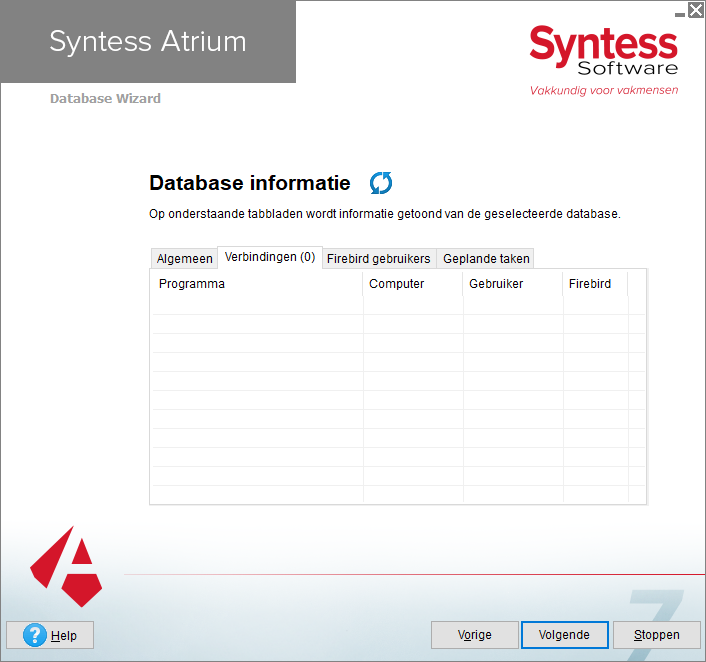Viewport: 706px width, 662px height.
Task: Select the Verbindingen (0) tab
Action: coord(270,257)
